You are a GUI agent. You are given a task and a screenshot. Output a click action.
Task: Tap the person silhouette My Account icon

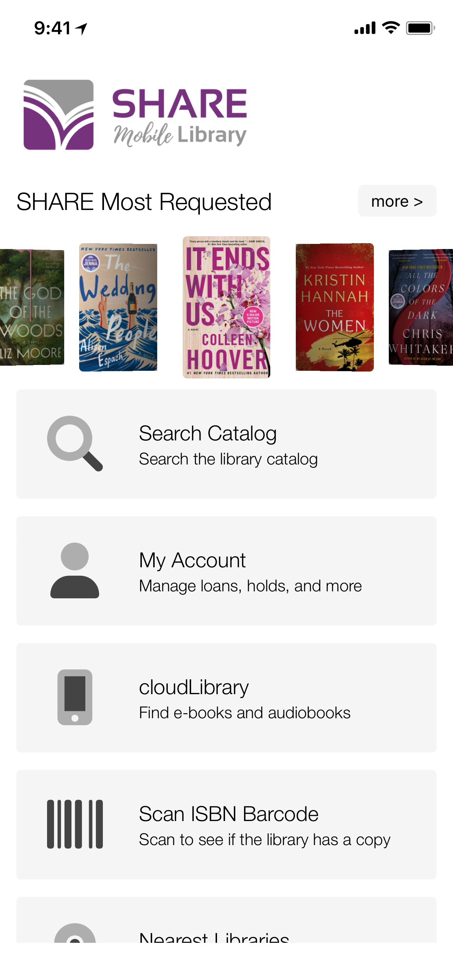pos(75,570)
